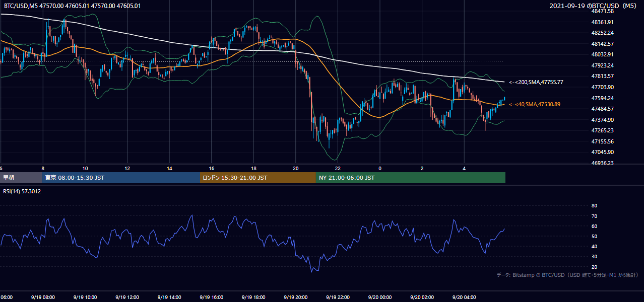Viewport: 644px width, 302px height.
Task: Click RSI axis level 50
Action: (x=594, y=236)
